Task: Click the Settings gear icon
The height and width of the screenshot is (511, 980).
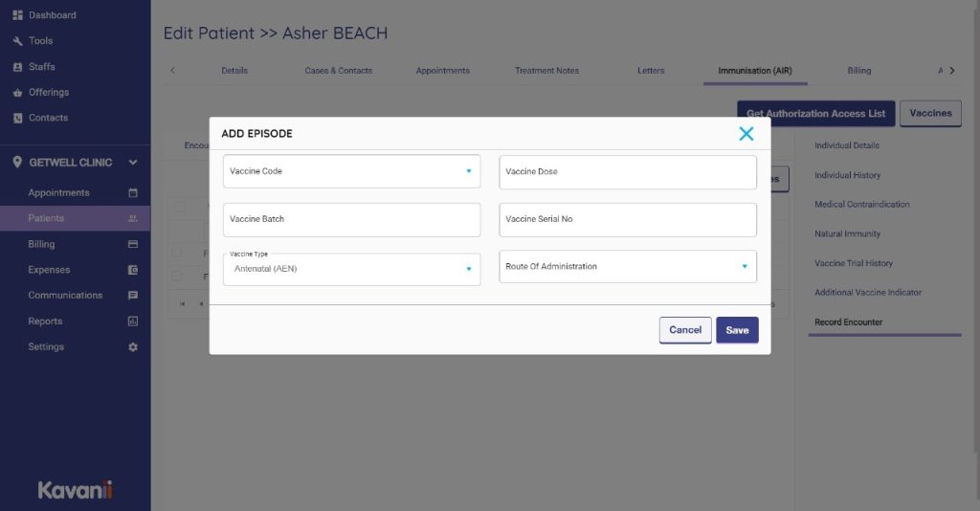Action: (x=133, y=347)
